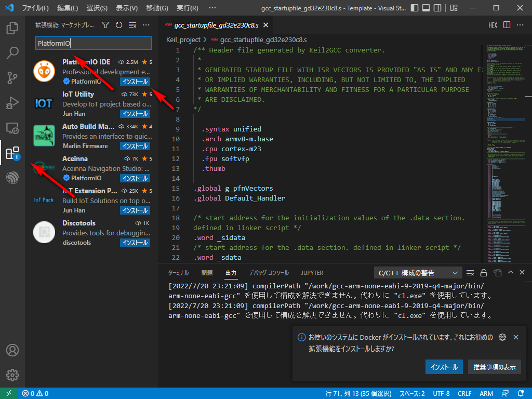The image size is (532, 399).
Task: Toggle HEX editor view
Action: (493, 25)
